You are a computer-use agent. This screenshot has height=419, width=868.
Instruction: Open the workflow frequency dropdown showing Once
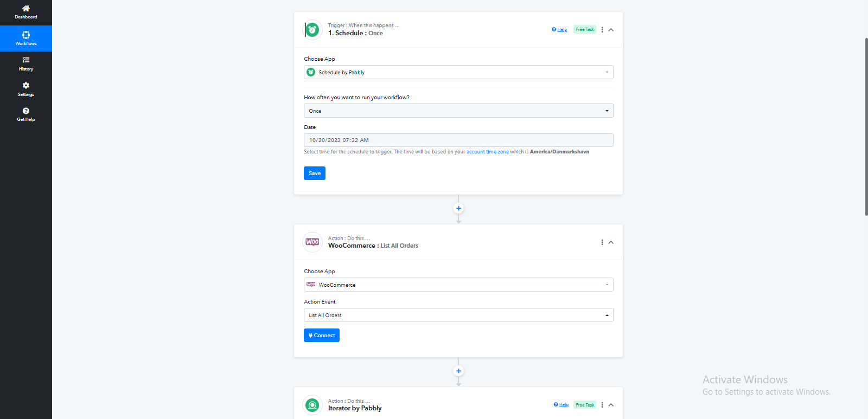click(x=458, y=111)
